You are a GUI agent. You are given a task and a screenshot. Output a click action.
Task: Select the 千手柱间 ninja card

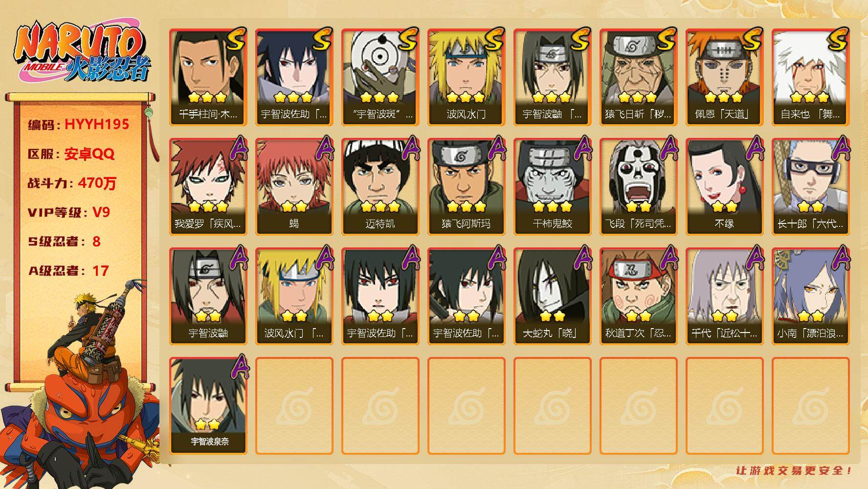208,77
